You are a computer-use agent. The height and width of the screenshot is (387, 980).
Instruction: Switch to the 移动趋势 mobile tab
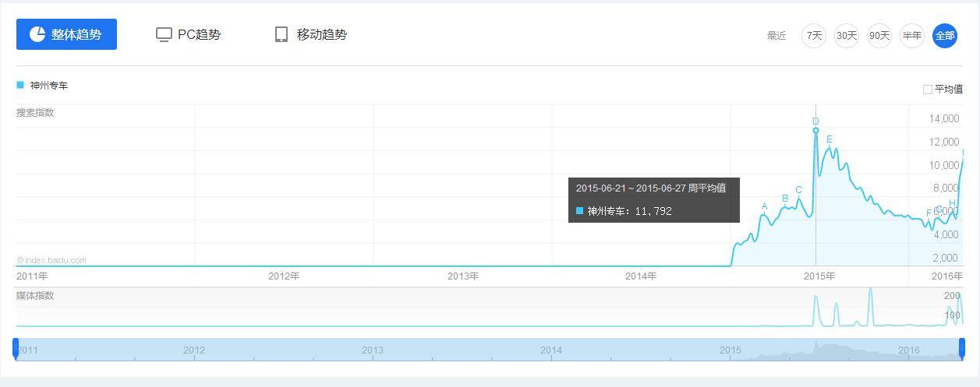pyautogui.click(x=310, y=34)
